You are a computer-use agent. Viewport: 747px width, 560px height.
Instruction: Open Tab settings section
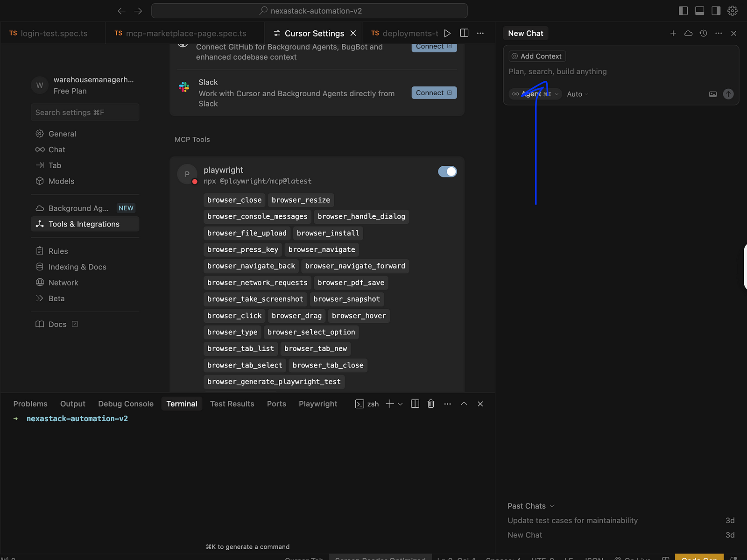[85, 165]
